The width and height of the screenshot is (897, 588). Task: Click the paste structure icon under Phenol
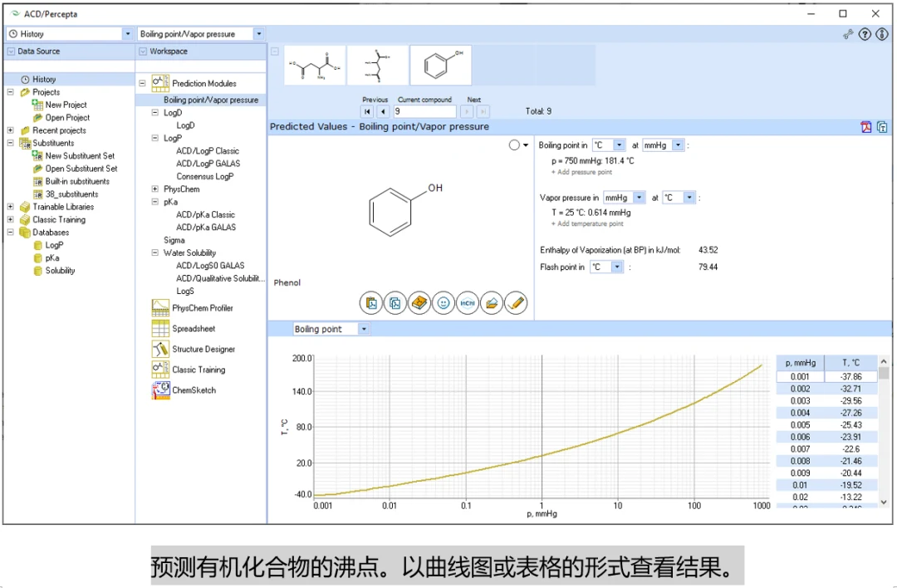[x=370, y=303]
